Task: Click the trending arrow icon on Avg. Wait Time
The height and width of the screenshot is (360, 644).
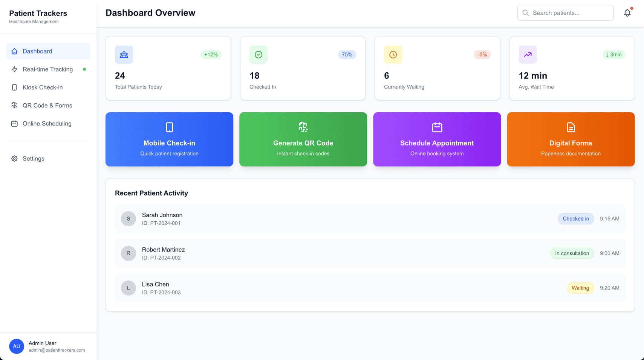Action: (x=528, y=55)
